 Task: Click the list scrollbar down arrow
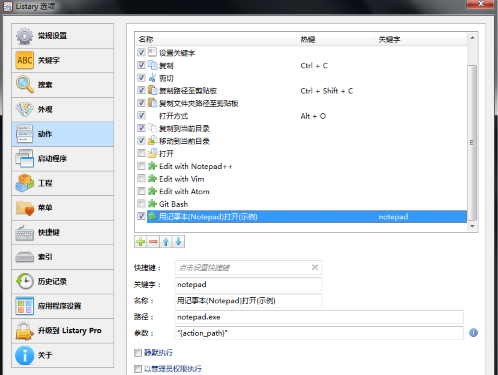(x=472, y=226)
